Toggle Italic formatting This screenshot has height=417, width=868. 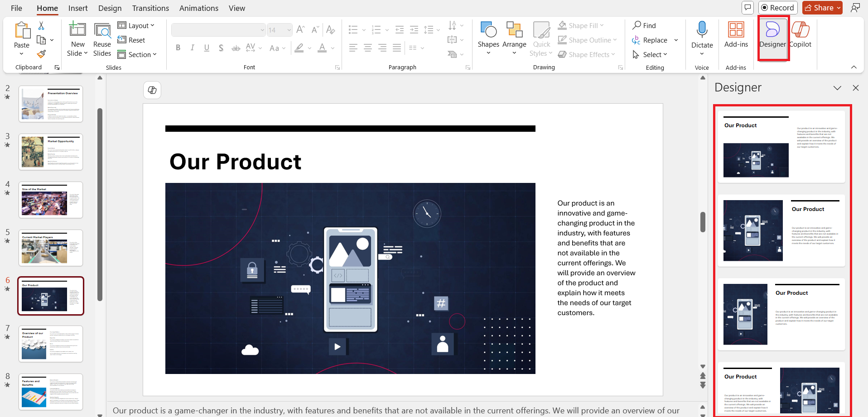point(193,48)
